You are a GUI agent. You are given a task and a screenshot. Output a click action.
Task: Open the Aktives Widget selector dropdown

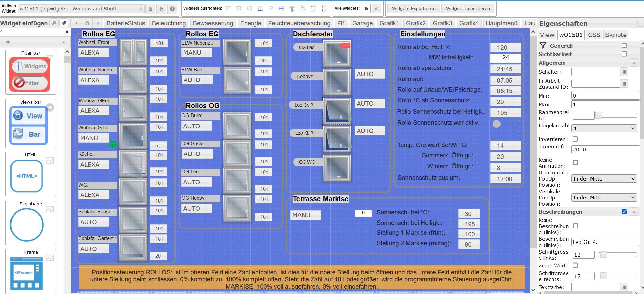coord(81,9)
